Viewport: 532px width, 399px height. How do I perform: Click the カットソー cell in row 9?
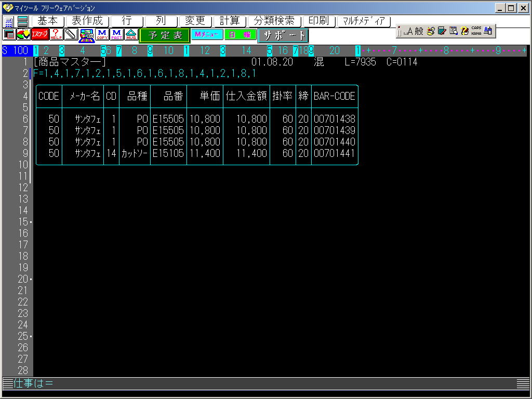tap(135, 153)
